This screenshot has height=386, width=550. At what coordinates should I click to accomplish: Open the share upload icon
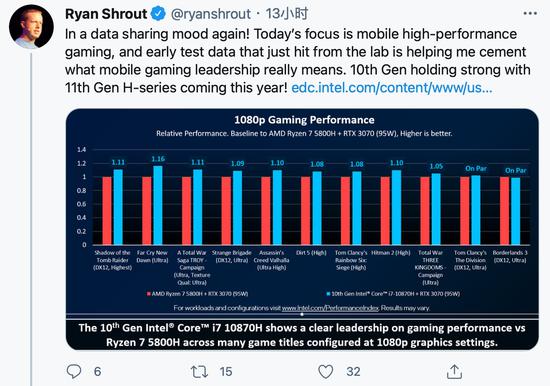click(454, 372)
